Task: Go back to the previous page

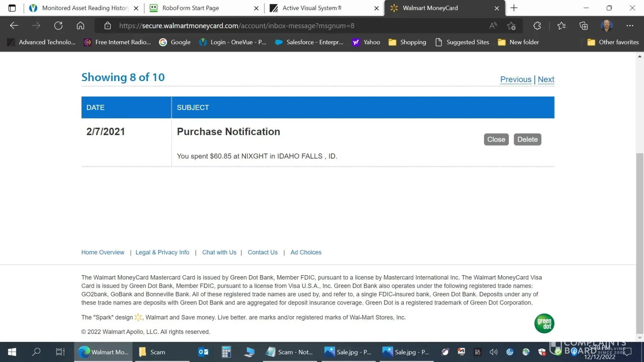Action: (14, 26)
